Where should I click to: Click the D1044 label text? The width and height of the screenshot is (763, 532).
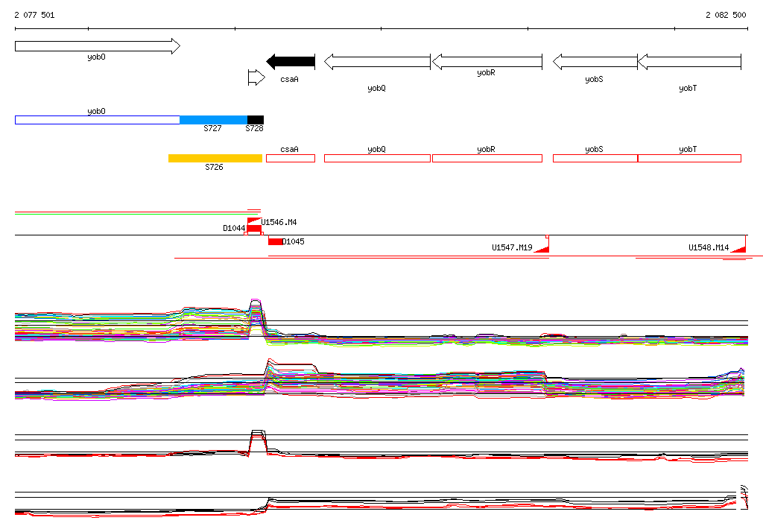point(234,228)
